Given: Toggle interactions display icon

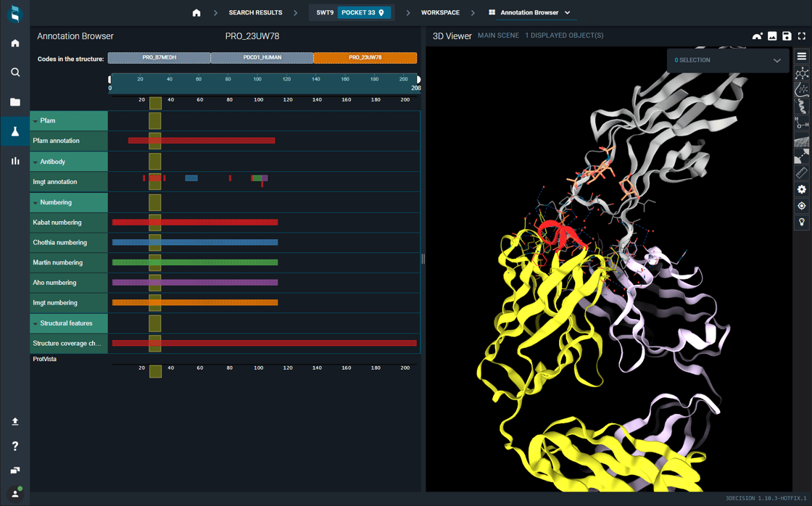Looking at the screenshot, I should 801,157.
